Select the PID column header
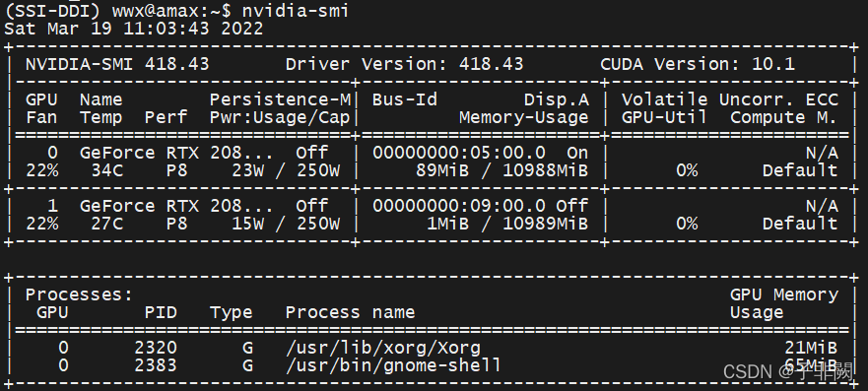The width and height of the screenshot is (868, 391). click(161, 312)
